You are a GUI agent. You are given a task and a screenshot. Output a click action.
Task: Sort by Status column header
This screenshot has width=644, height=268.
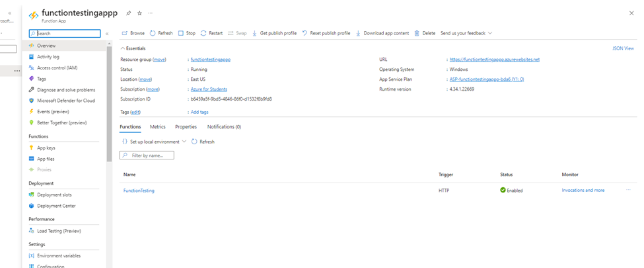point(507,175)
